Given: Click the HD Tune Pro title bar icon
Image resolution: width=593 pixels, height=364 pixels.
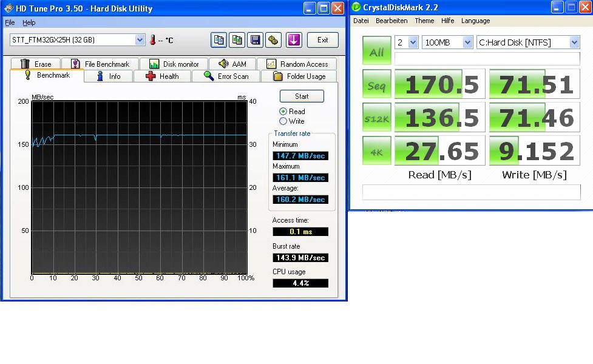Looking at the screenshot, I should click(x=8, y=8).
